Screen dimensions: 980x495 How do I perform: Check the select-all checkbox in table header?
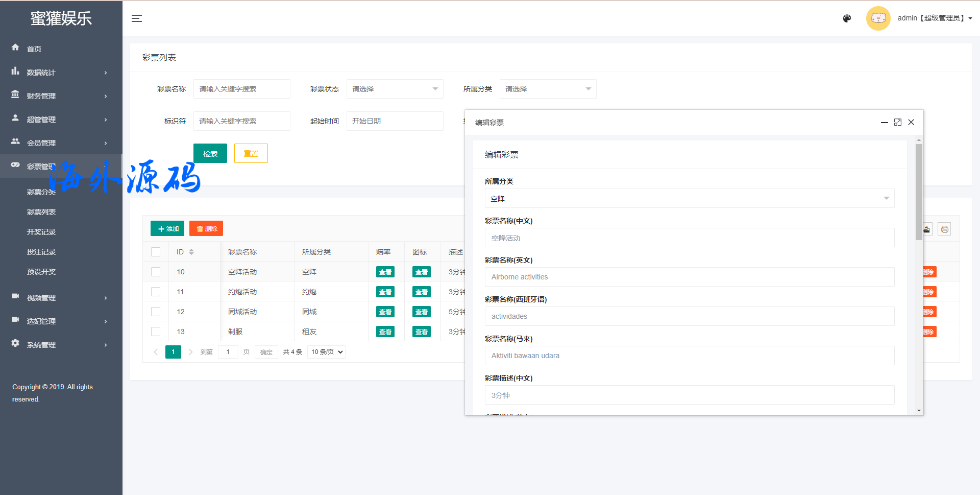point(156,252)
